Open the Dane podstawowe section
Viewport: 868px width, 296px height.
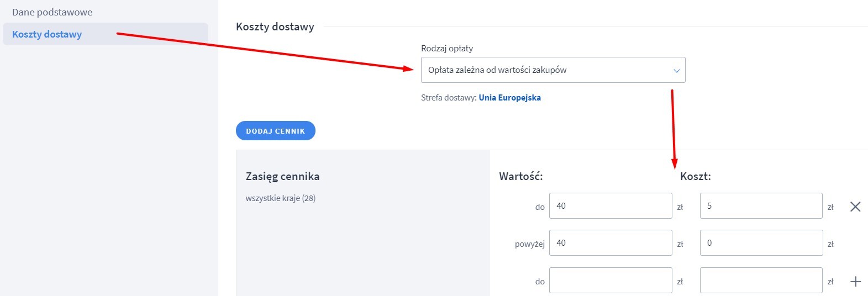pyautogui.click(x=52, y=12)
